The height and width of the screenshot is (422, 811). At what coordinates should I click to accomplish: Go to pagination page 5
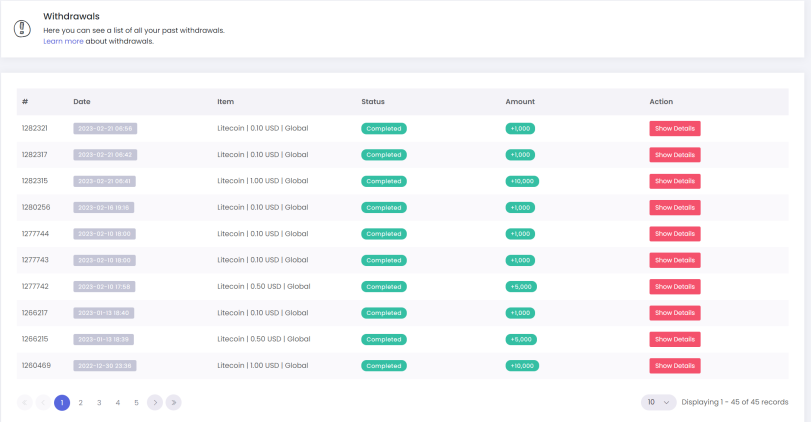pyautogui.click(x=137, y=402)
